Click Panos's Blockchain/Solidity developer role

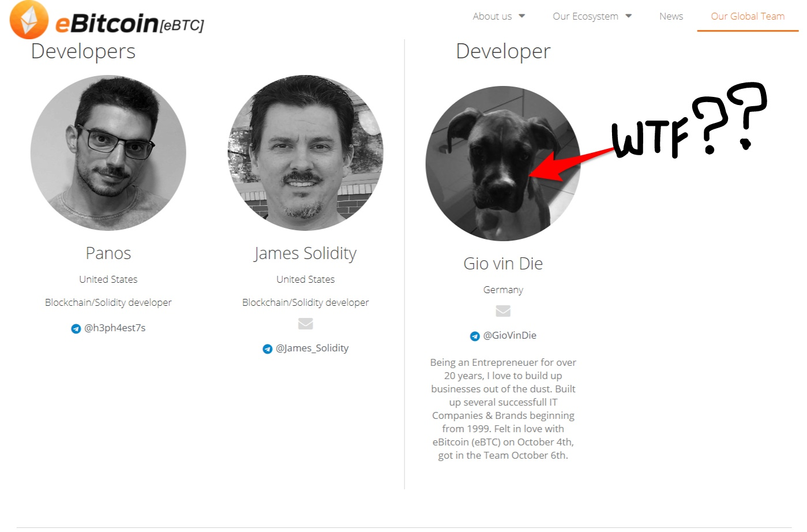(x=108, y=302)
